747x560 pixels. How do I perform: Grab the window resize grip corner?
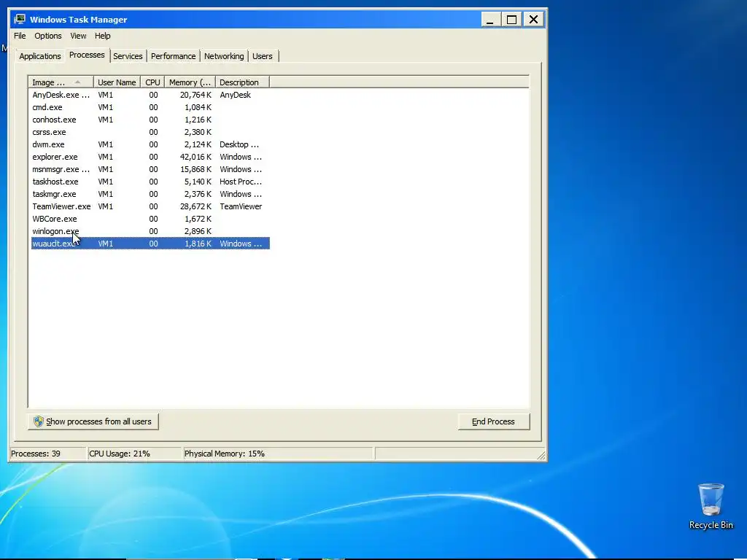click(x=541, y=456)
